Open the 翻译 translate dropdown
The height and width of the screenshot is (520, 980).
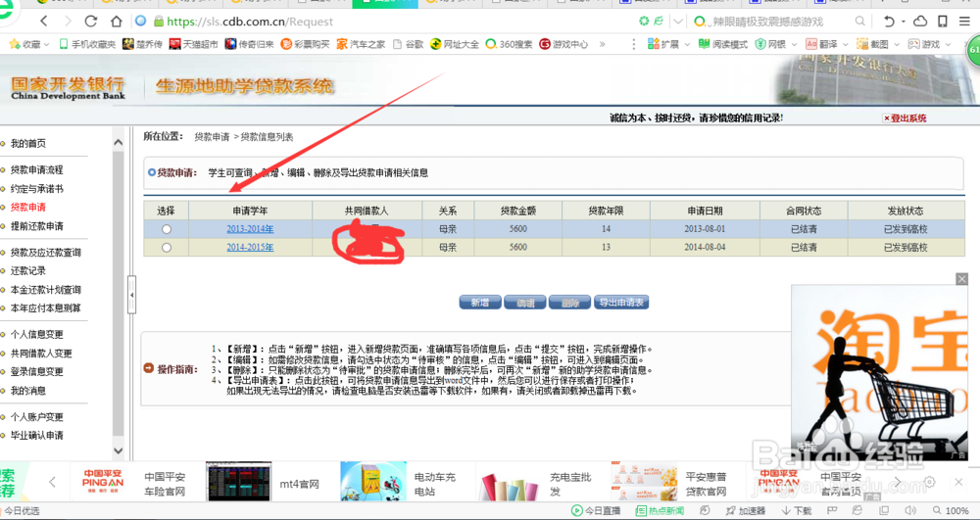click(x=825, y=44)
